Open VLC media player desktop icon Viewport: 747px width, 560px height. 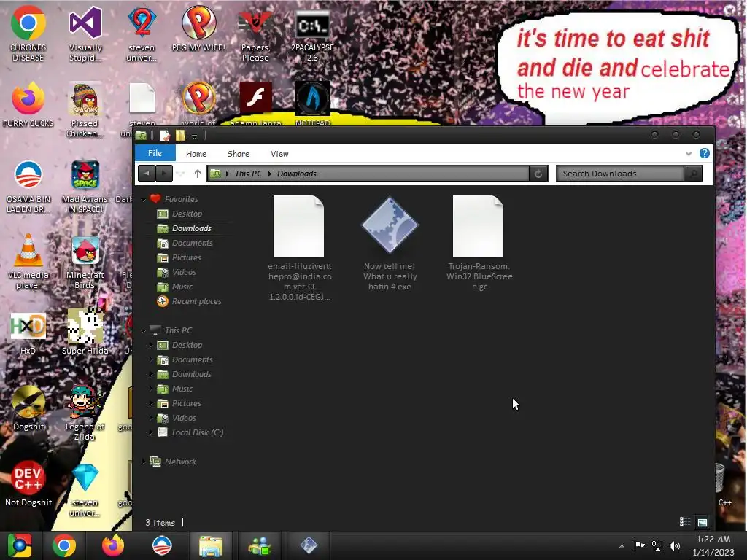(28, 261)
